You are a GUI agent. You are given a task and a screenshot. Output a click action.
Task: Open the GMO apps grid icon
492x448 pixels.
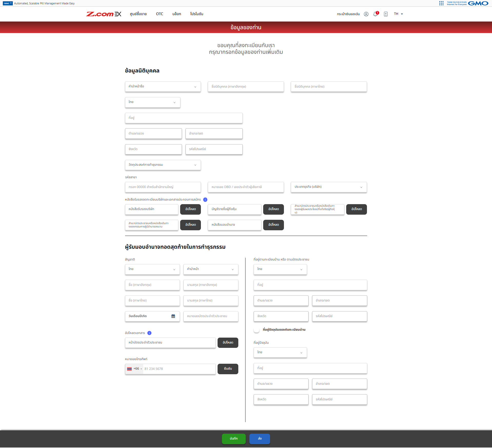441,3
